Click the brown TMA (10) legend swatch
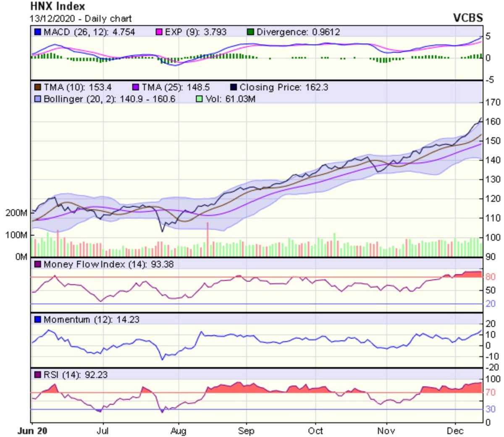The height and width of the screenshot is (437, 504). (38, 88)
